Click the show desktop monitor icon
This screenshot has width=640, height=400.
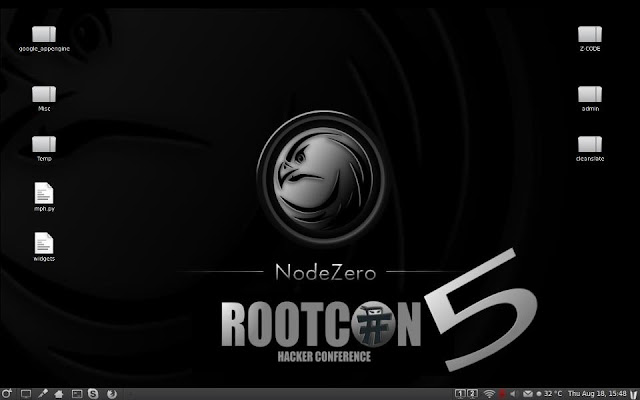pyautogui.click(x=26, y=394)
